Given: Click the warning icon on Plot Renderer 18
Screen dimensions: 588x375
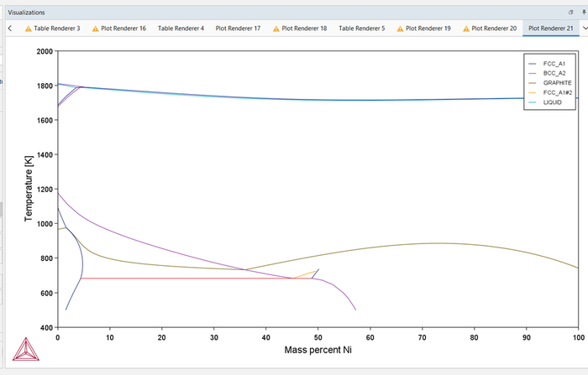Looking at the screenshot, I should (276, 29).
